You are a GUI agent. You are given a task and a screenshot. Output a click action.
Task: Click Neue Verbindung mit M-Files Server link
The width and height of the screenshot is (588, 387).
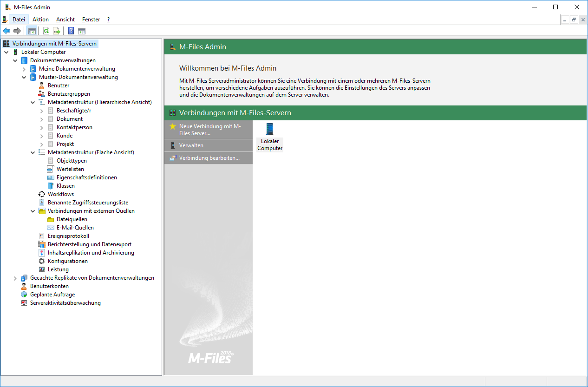(209, 130)
